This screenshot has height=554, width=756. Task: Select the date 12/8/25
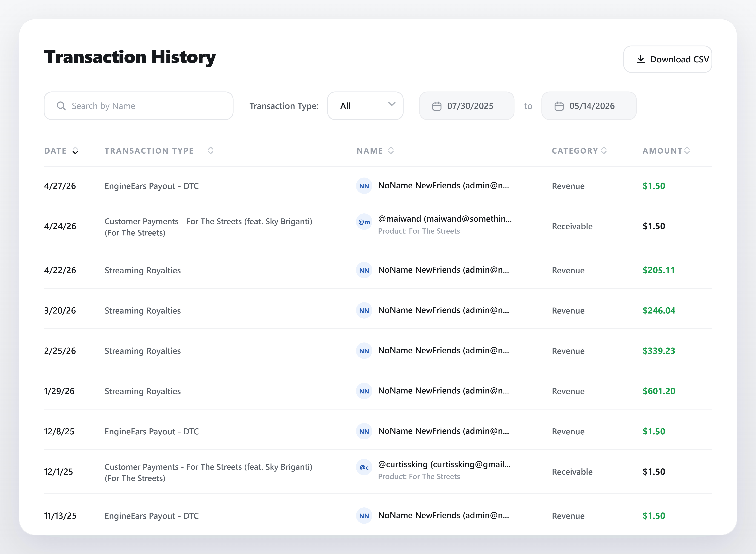click(x=59, y=431)
